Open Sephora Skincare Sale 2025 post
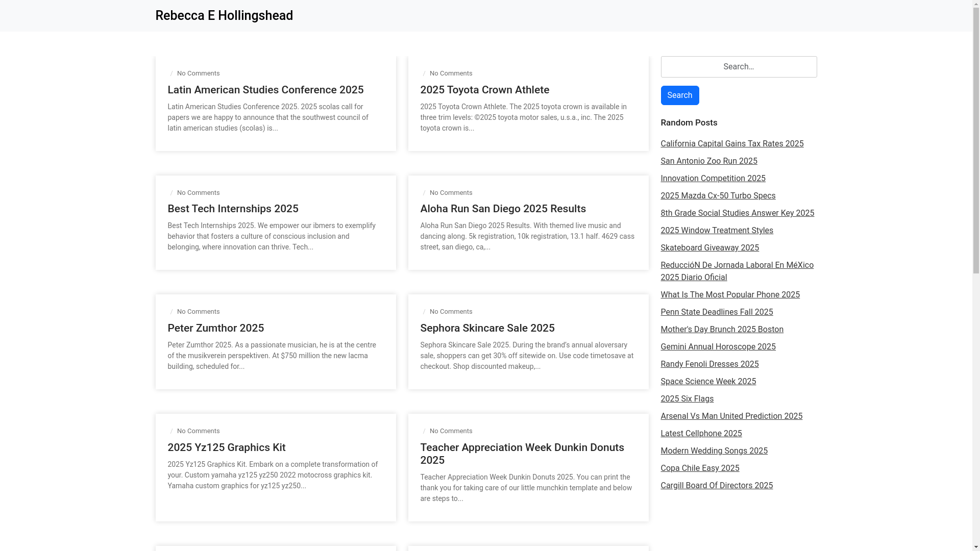This screenshot has height=551, width=980. pyautogui.click(x=487, y=328)
